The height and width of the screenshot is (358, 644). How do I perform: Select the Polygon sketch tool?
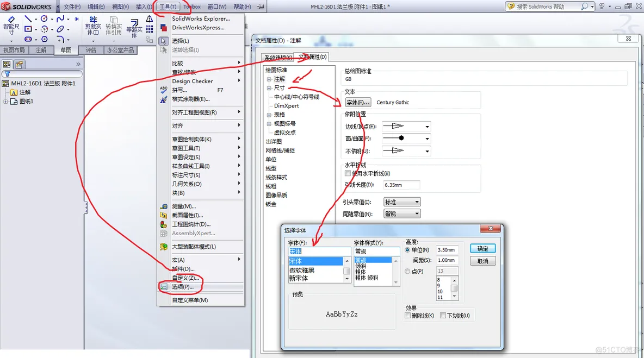[45, 39]
